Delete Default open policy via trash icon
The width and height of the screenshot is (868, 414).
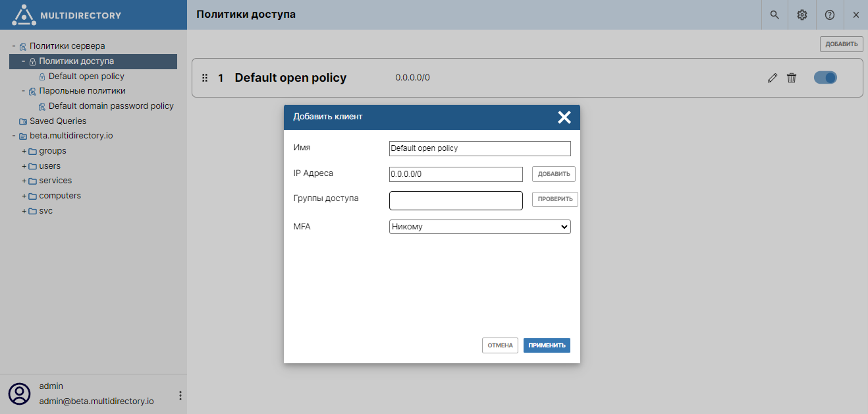pyautogui.click(x=792, y=78)
